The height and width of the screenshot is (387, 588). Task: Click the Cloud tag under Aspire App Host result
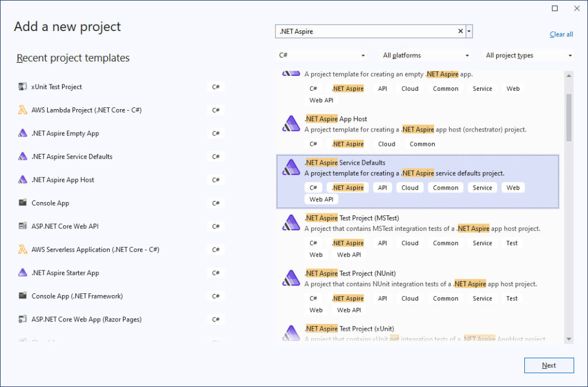pos(386,144)
